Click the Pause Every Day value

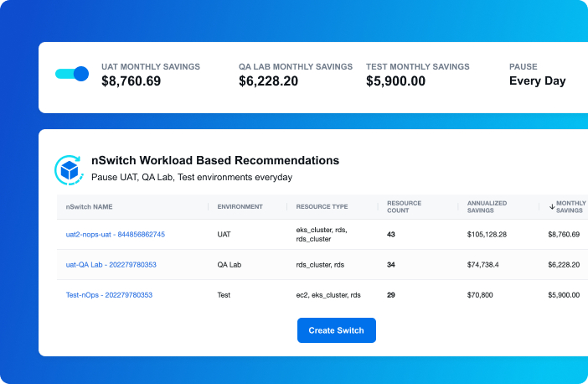[x=538, y=81]
